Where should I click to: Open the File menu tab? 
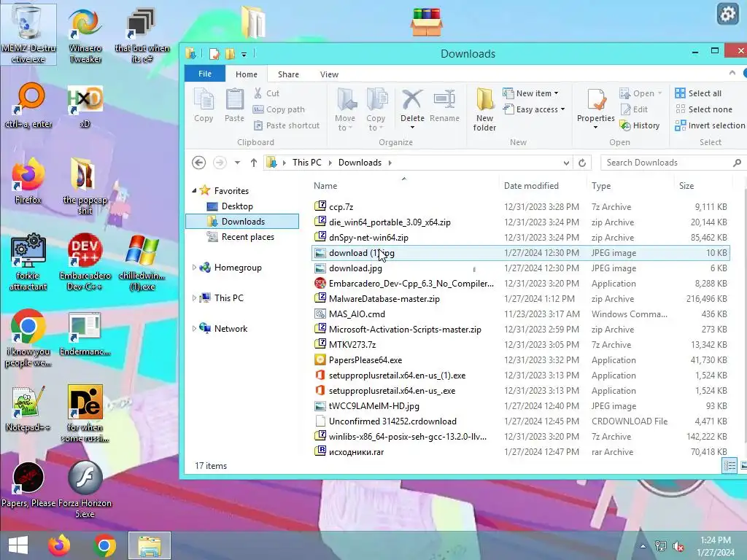[205, 74]
